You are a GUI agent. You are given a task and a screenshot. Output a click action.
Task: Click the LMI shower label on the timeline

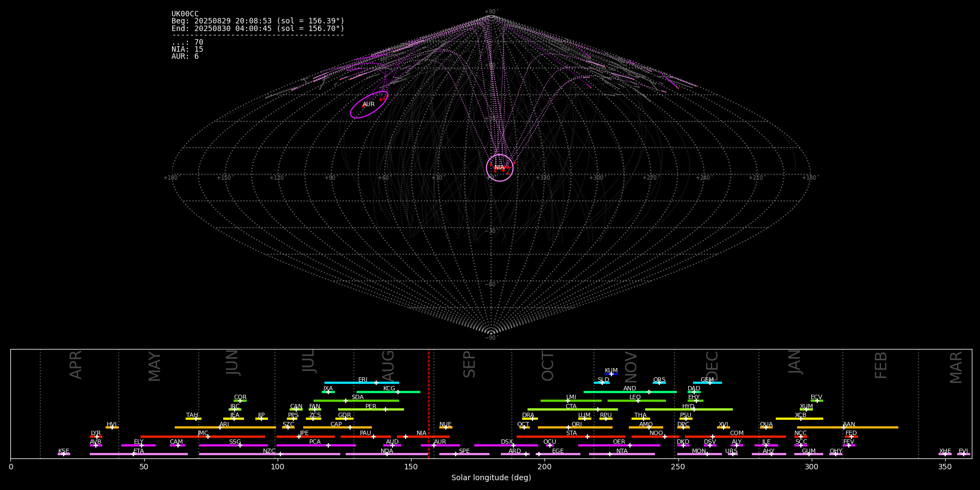(x=571, y=397)
